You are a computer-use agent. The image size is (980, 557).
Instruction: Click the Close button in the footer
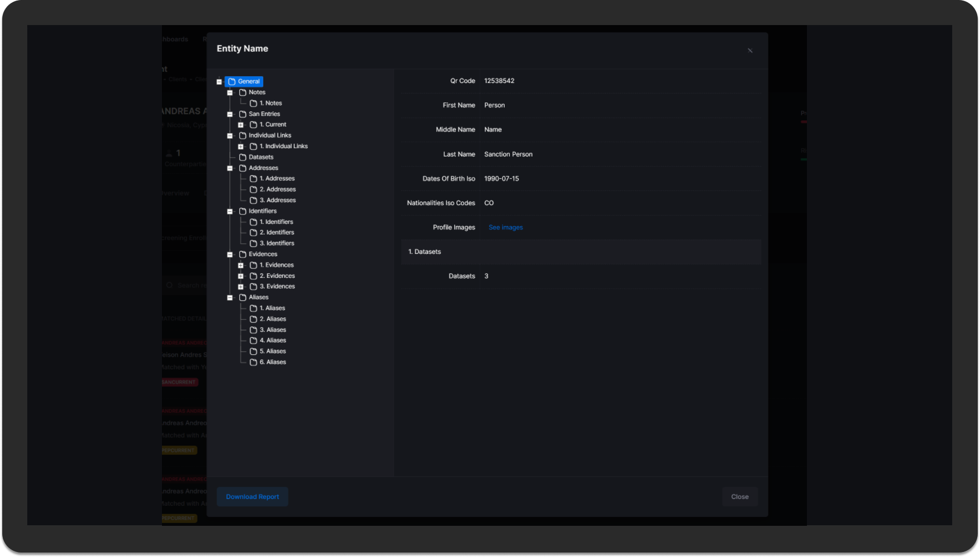click(740, 497)
